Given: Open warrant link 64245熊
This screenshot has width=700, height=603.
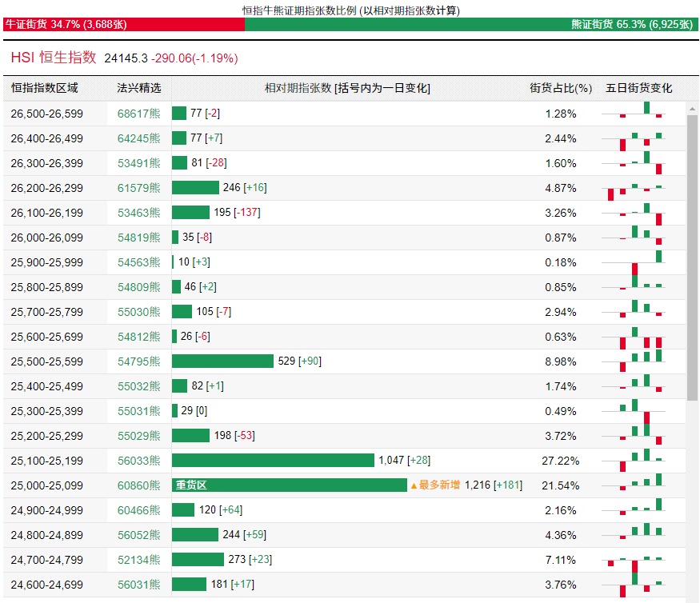Looking at the screenshot, I should 139,138.
